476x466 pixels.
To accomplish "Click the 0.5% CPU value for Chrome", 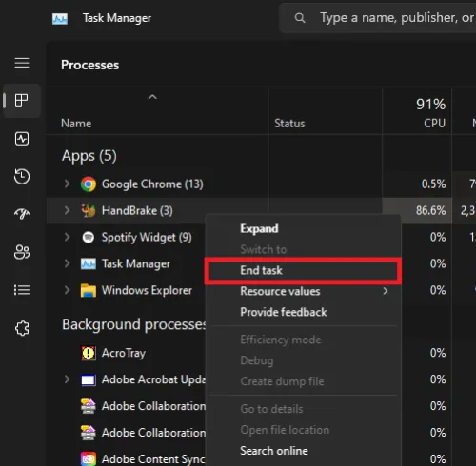I will coord(433,184).
